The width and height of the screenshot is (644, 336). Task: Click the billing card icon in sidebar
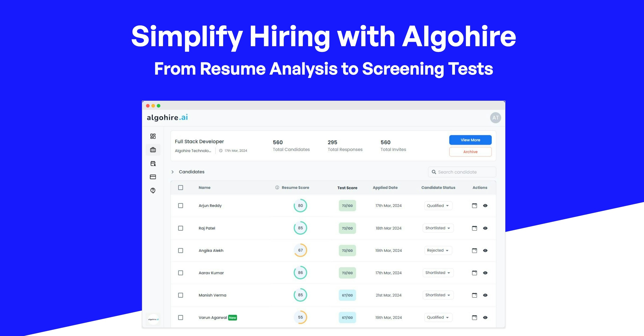153,177
